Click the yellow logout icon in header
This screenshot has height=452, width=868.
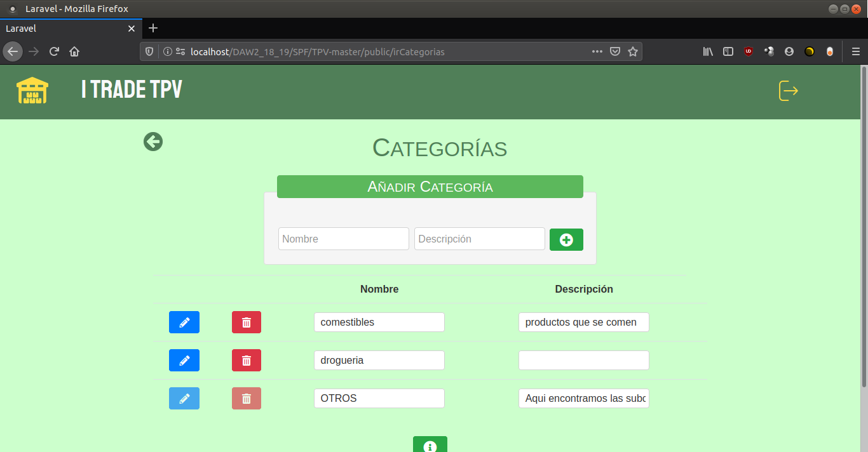pos(788,91)
